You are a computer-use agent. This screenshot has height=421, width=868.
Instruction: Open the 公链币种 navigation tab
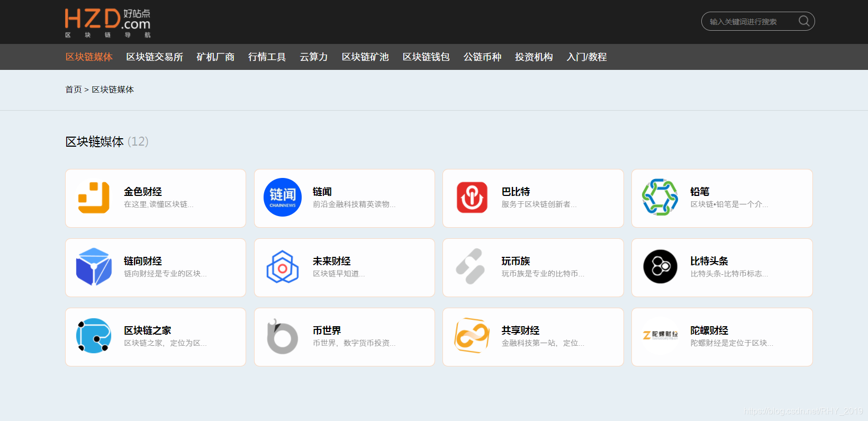coord(482,57)
